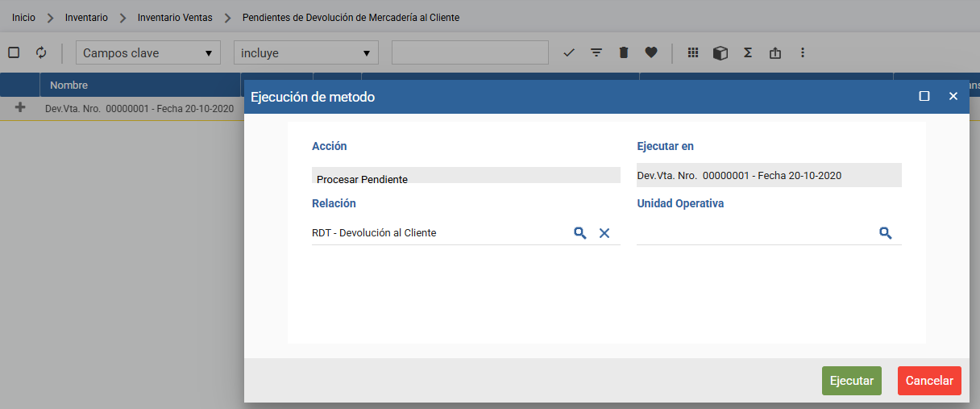Maximize the Ejecución de metodo dialog

[x=924, y=96]
